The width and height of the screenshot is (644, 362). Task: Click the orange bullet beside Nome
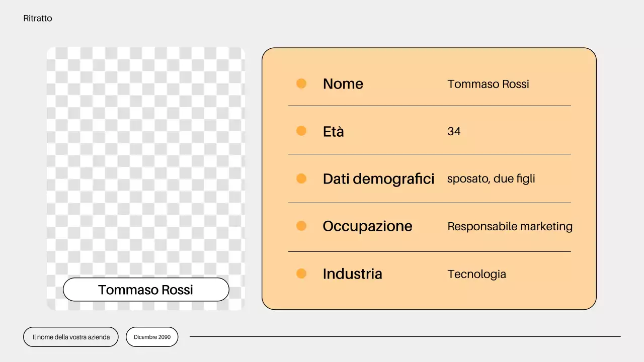point(301,83)
